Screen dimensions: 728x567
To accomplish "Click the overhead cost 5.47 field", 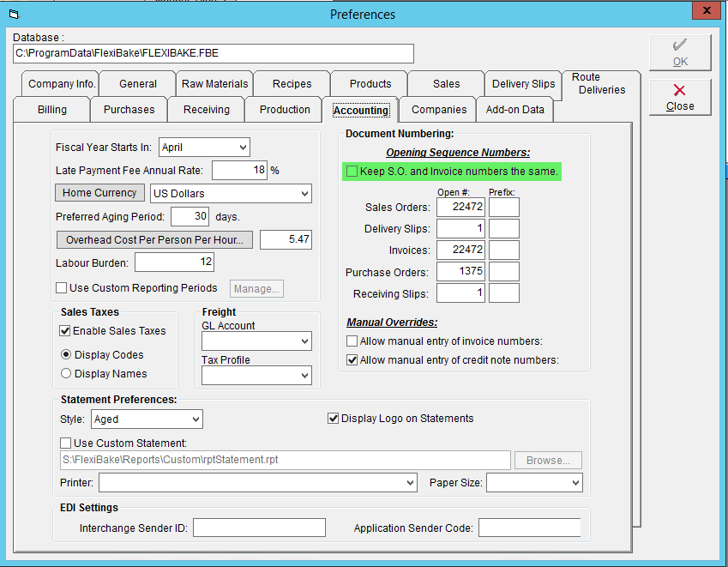I will click(x=286, y=239).
